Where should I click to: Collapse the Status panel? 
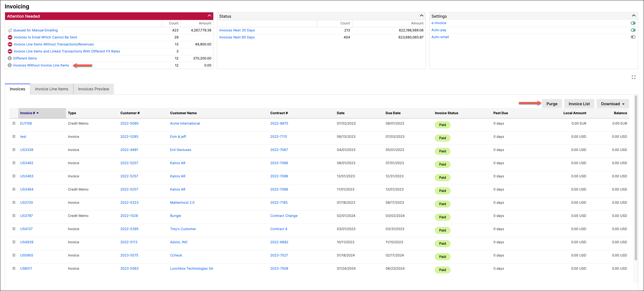[x=421, y=16]
